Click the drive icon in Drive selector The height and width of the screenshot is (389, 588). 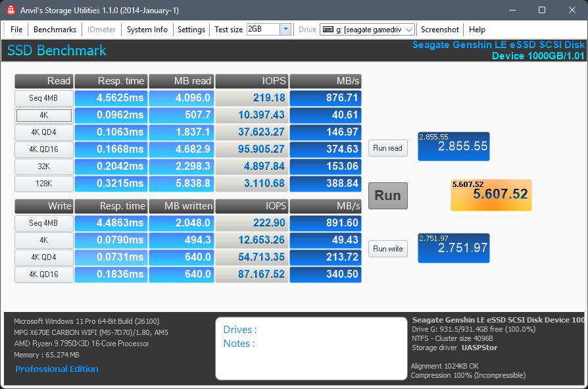pyautogui.click(x=327, y=30)
